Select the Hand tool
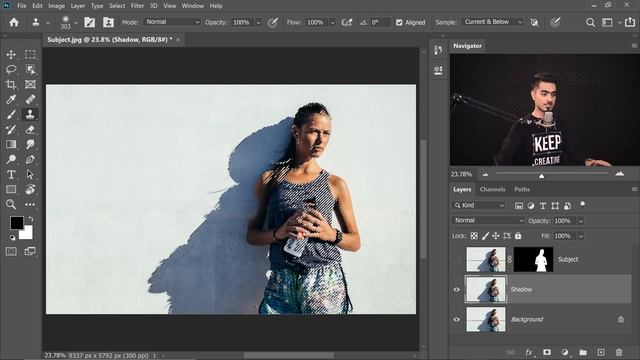640x360 pixels. [x=30, y=189]
